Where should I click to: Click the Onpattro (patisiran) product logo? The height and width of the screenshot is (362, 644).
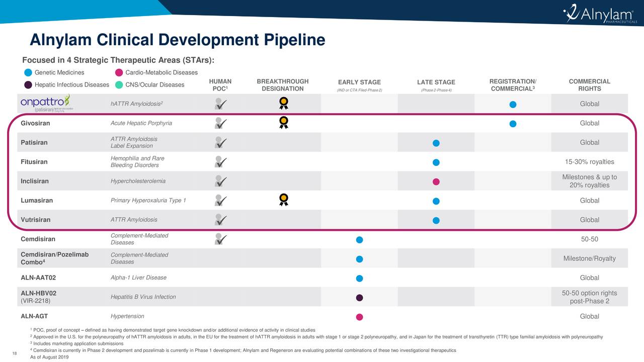coord(46,104)
